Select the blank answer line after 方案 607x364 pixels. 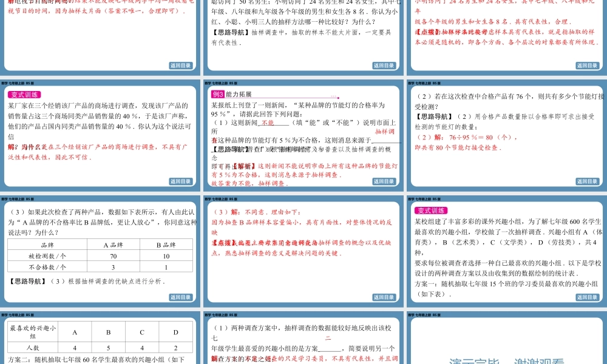tap(329, 349)
